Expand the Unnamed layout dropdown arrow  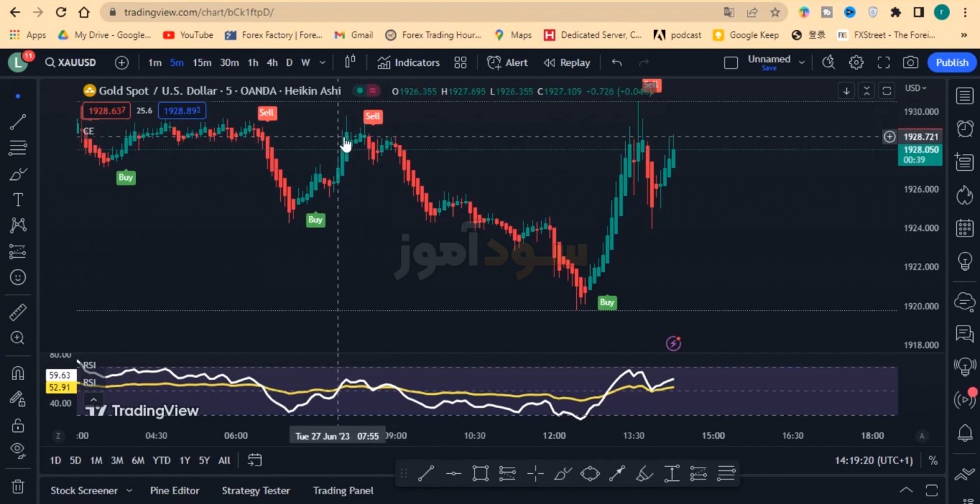tap(801, 62)
